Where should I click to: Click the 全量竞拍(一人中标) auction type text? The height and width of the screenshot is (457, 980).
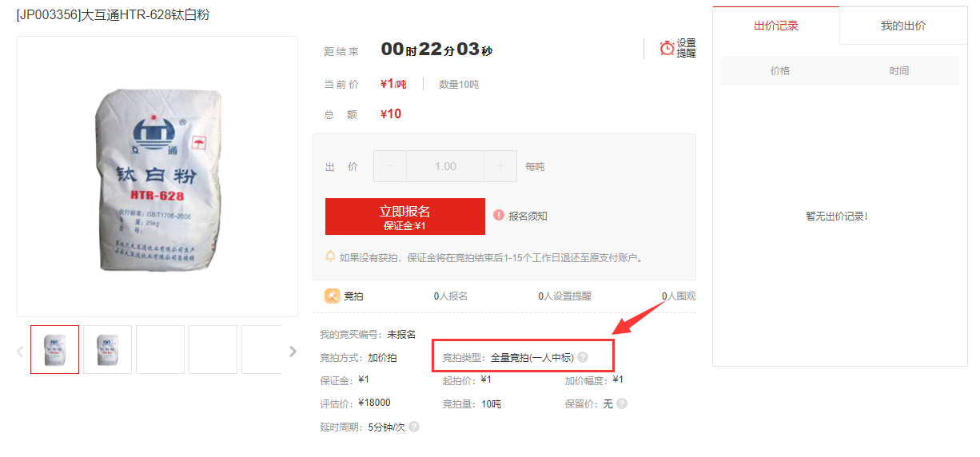click(532, 358)
